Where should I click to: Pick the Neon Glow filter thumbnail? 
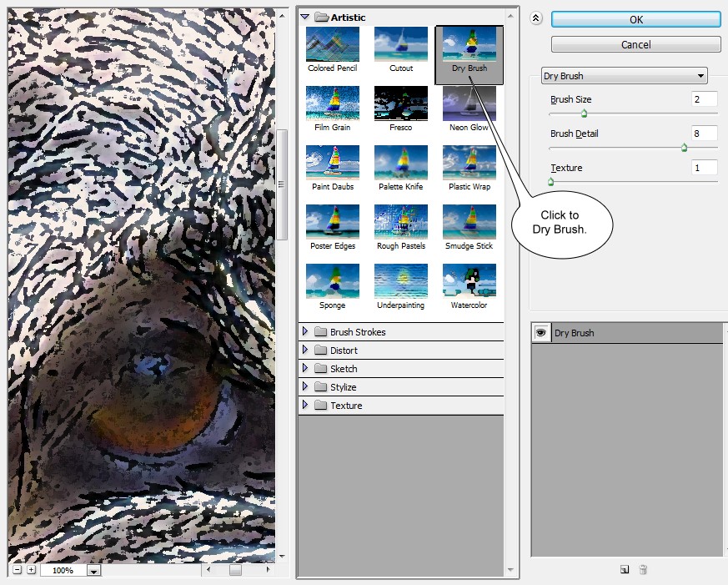[469, 103]
